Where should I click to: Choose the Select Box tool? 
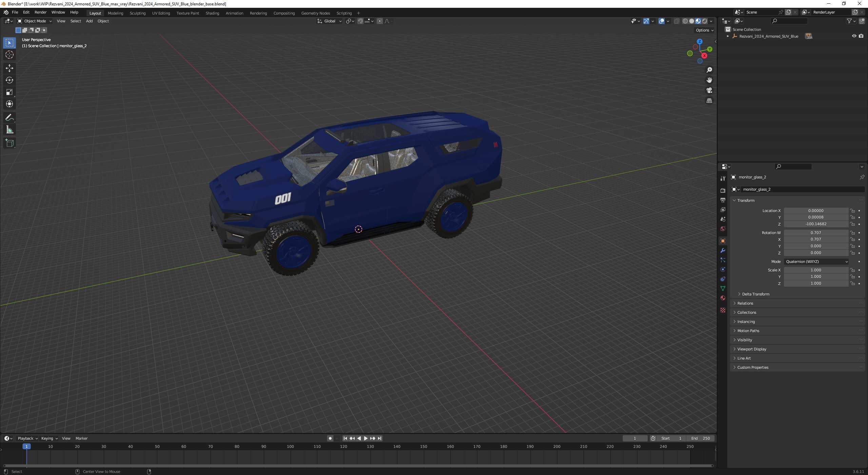coord(9,43)
